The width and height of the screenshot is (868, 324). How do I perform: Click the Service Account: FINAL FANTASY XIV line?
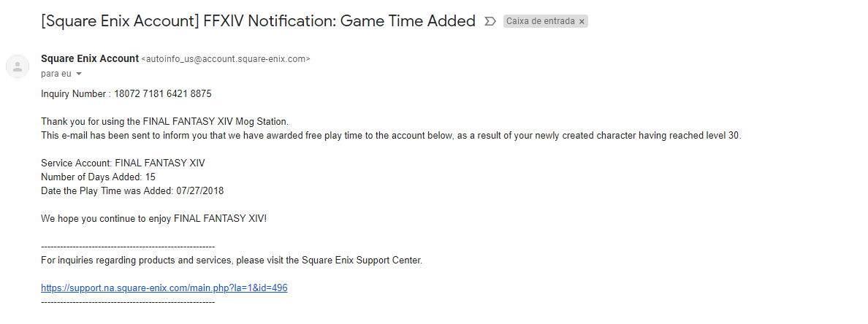(123, 163)
